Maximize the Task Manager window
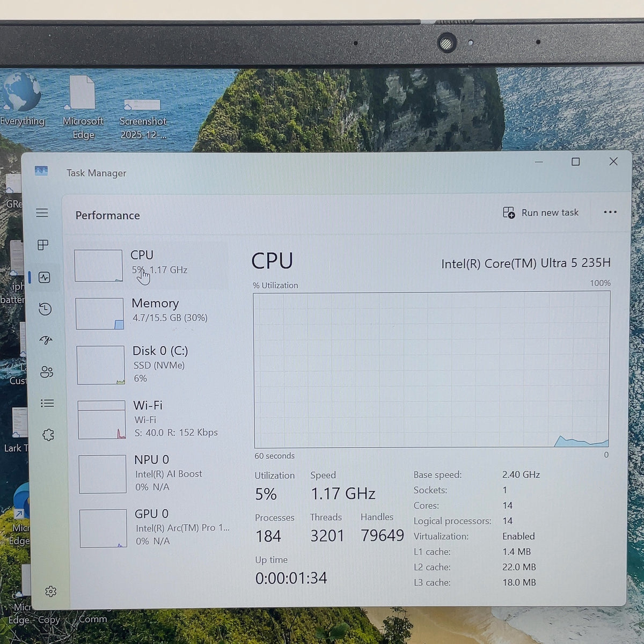 (576, 162)
